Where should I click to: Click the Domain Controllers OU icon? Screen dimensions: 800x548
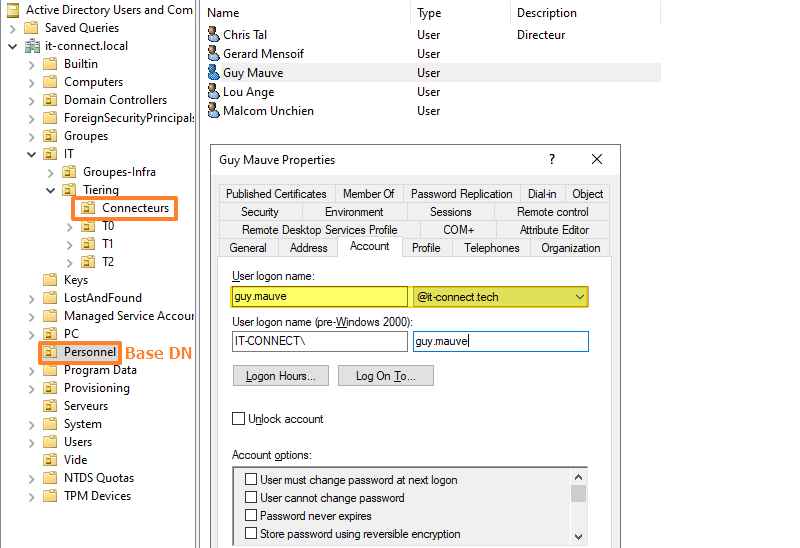coord(50,99)
